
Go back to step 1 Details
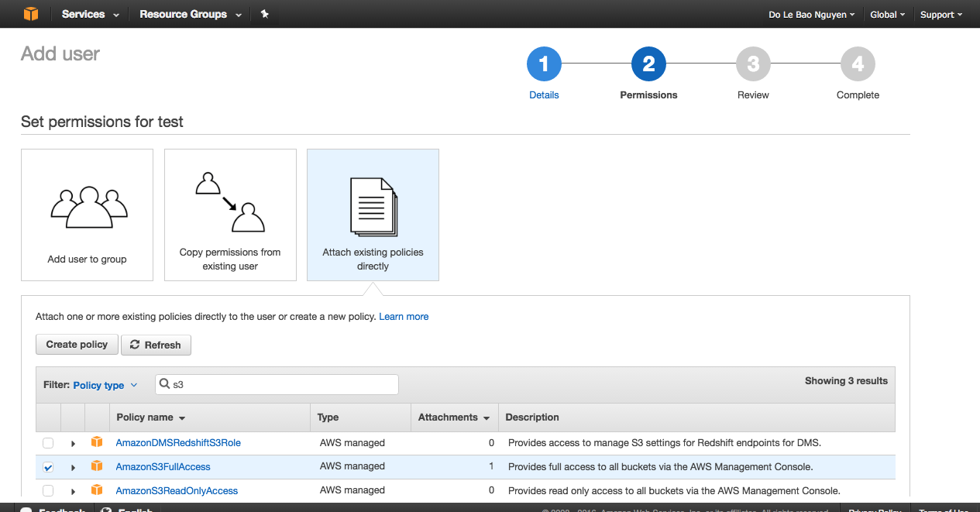(544, 65)
